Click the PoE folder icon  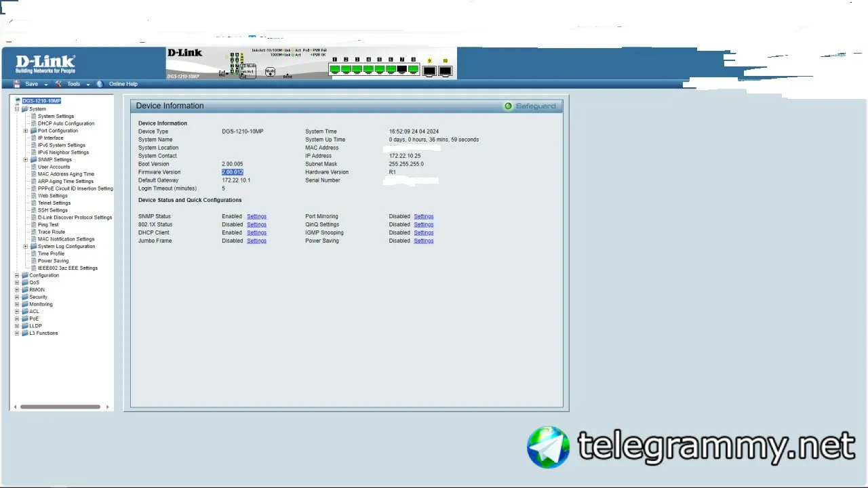pos(25,319)
